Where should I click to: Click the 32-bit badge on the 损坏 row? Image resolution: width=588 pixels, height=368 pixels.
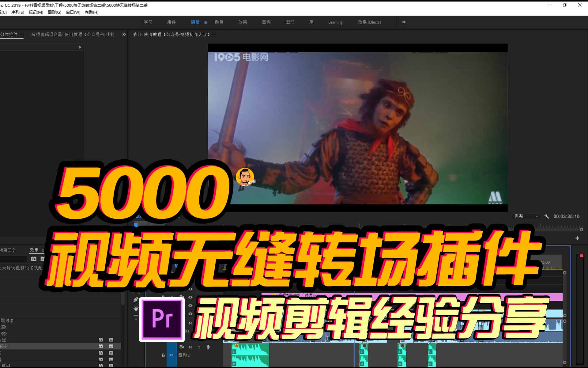click(111, 346)
